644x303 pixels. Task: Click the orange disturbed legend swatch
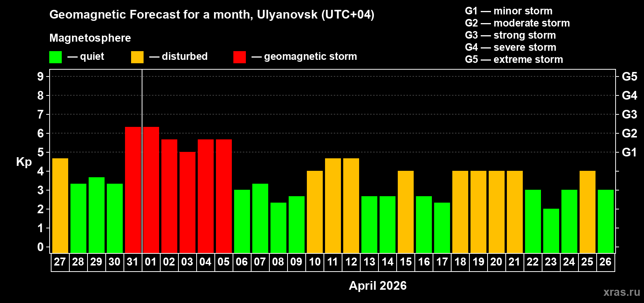point(137,57)
